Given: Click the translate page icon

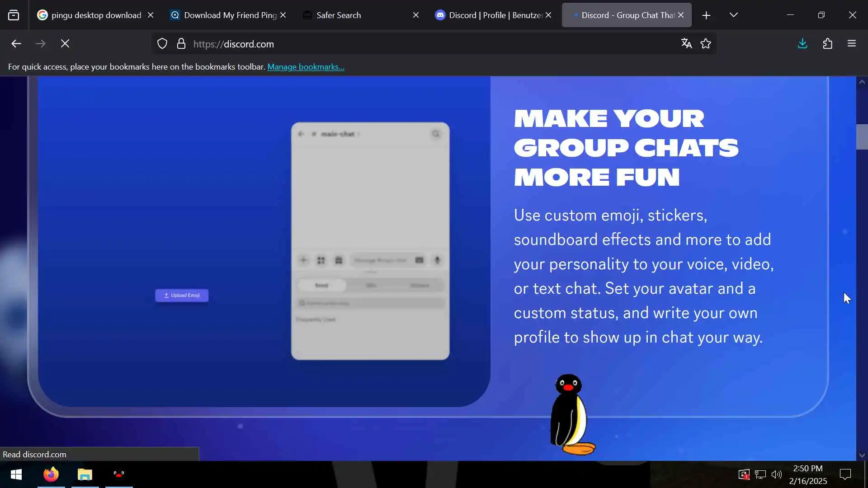Looking at the screenshot, I should coord(686,43).
